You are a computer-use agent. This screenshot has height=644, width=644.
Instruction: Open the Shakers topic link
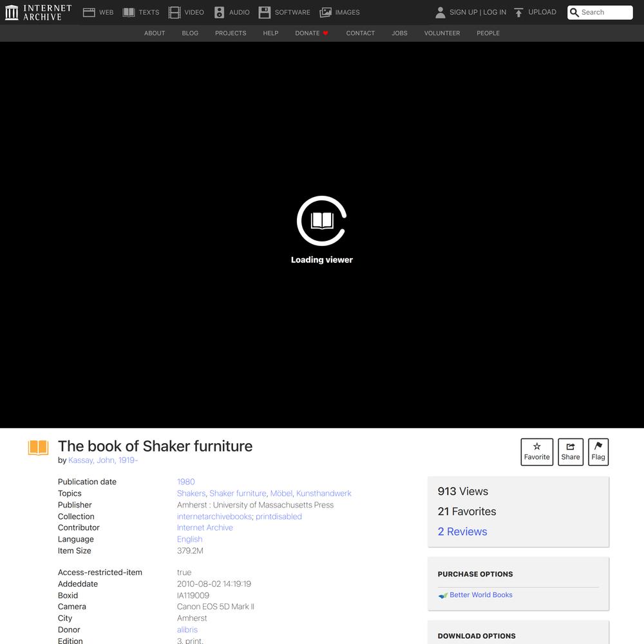(191, 493)
